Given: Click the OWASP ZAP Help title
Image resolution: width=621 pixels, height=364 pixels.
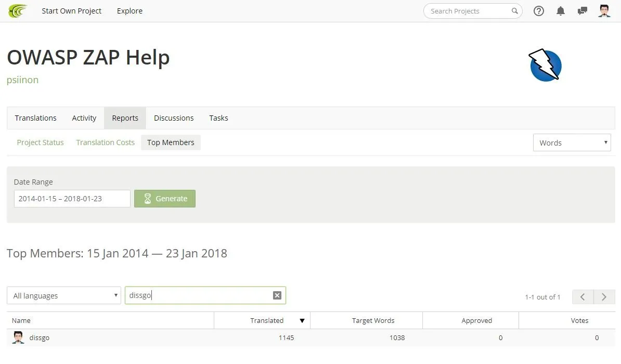Looking at the screenshot, I should click(x=88, y=57).
